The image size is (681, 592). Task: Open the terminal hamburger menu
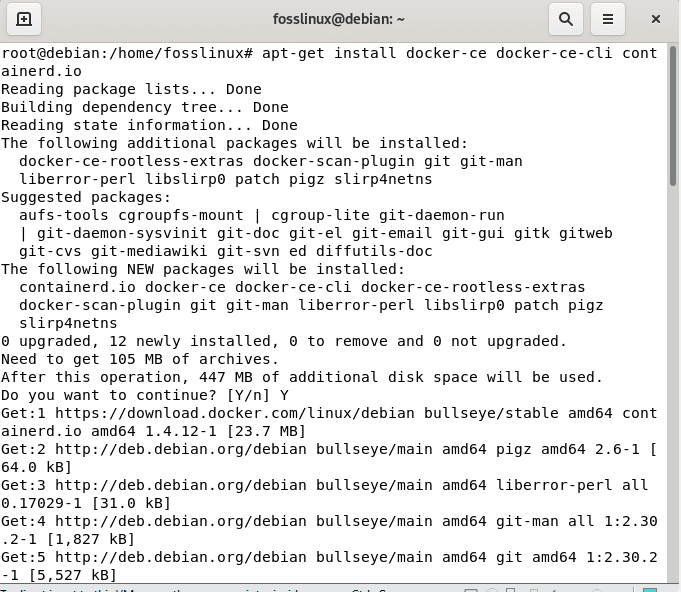point(608,19)
